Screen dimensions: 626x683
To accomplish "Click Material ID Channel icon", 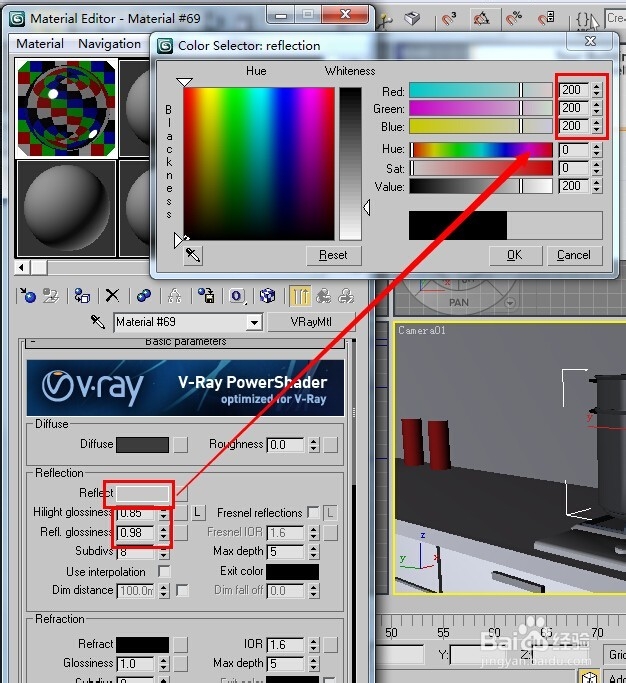I will [x=237, y=296].
